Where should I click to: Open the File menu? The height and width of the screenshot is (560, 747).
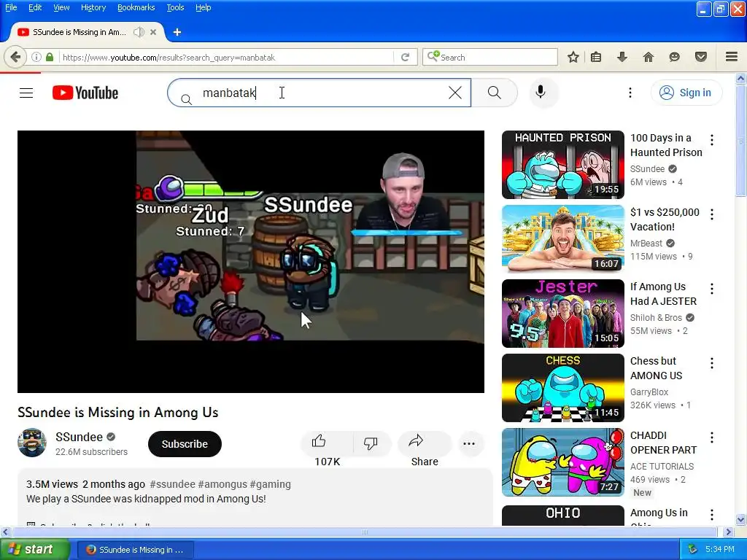tap(11, 7)
